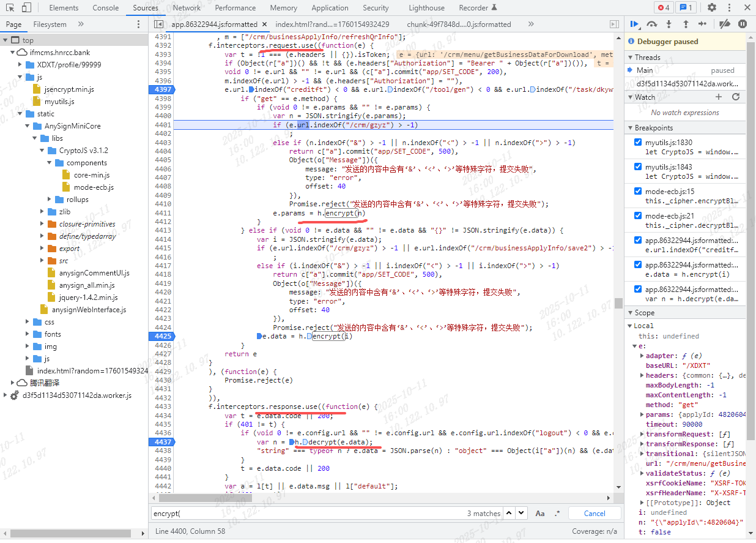Image resolution: width=756 pixels, height=543 pixels.
Task: Uncheck the mode-ecb.js:15 breakpoint
Action: coord(639,191)
